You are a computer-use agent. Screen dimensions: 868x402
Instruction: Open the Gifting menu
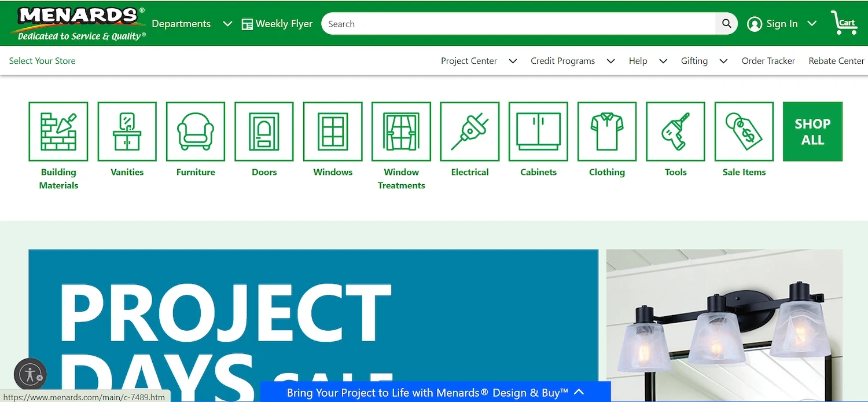click(x=694, y=61)
